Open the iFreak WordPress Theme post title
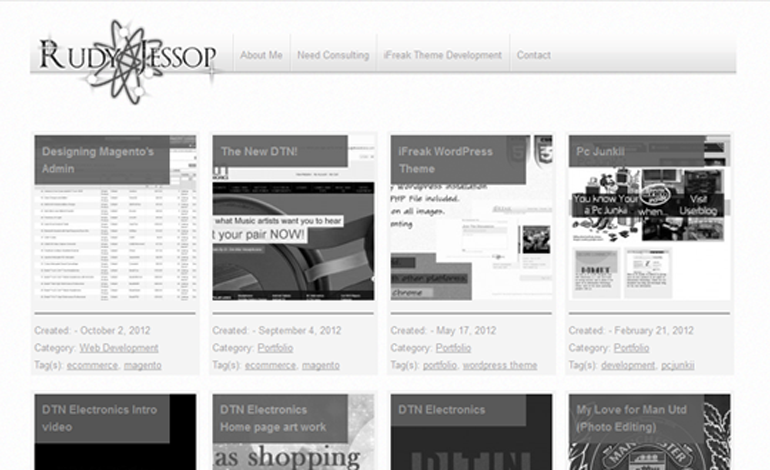The width and height of the screenshot is (770, 470). (x=445, y=160)
